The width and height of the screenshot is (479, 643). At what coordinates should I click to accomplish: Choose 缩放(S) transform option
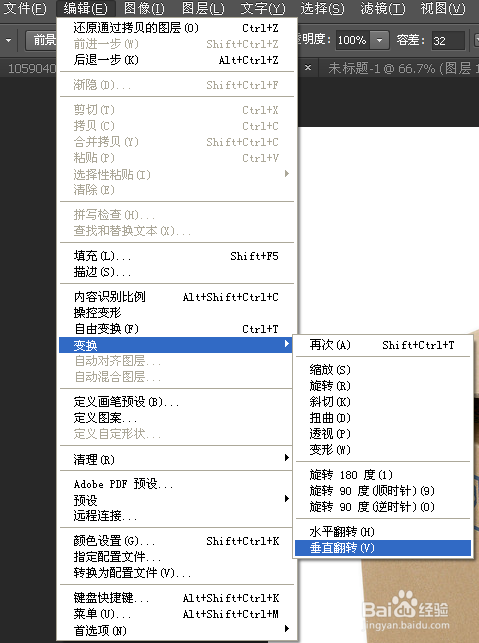coord(383,370)
